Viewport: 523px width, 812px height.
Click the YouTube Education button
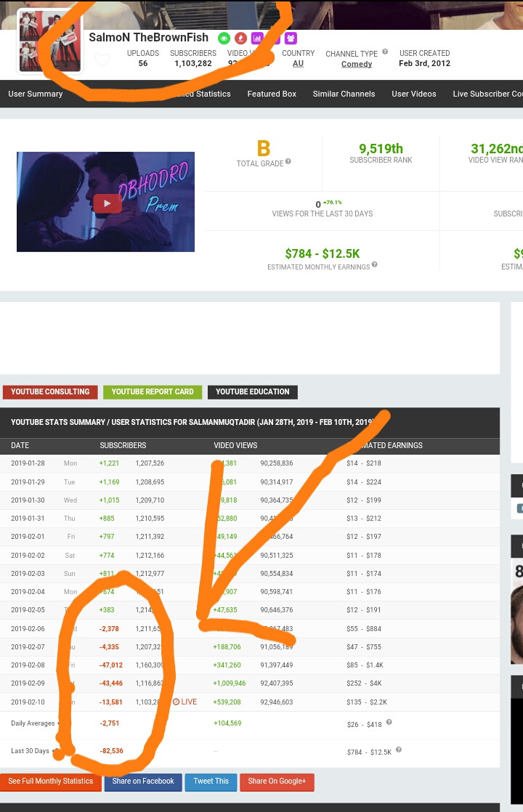253,392
